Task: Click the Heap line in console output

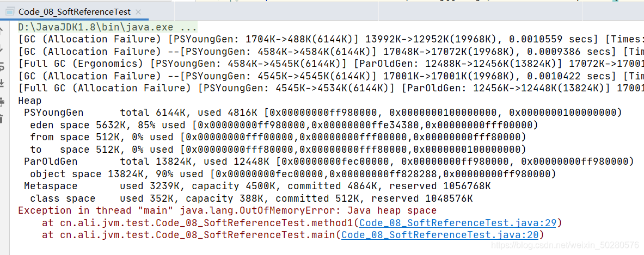Action: (30, 101)
